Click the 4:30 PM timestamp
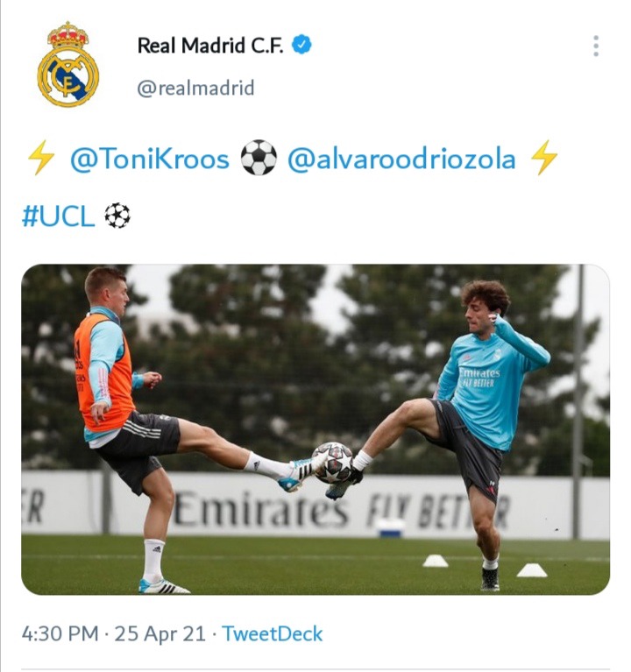This screenshot has height=672, width=631. (60, 633)
